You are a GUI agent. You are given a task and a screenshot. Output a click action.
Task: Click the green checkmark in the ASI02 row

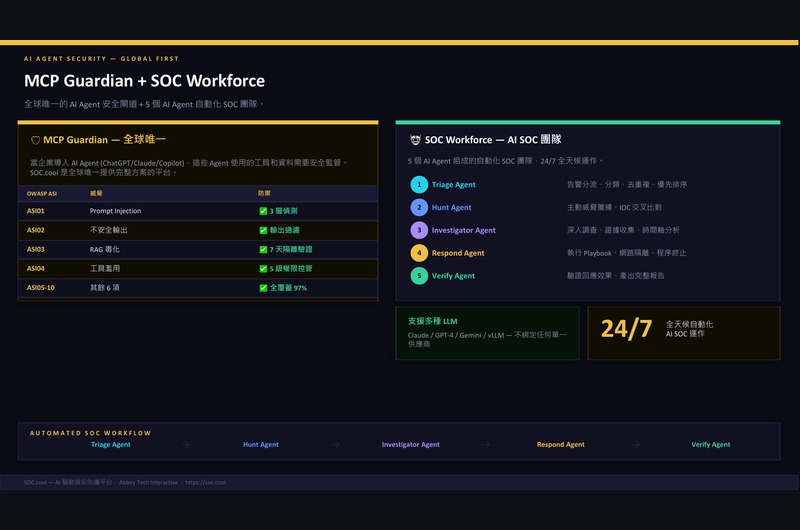(x=263, y=230)
